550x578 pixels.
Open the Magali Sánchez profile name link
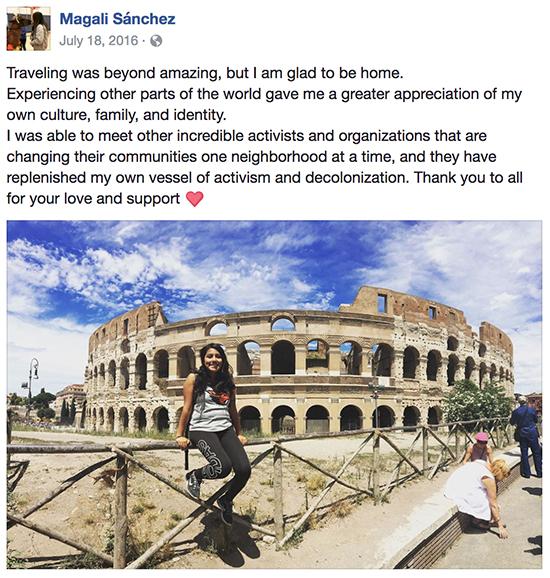(x=118, y=19)
